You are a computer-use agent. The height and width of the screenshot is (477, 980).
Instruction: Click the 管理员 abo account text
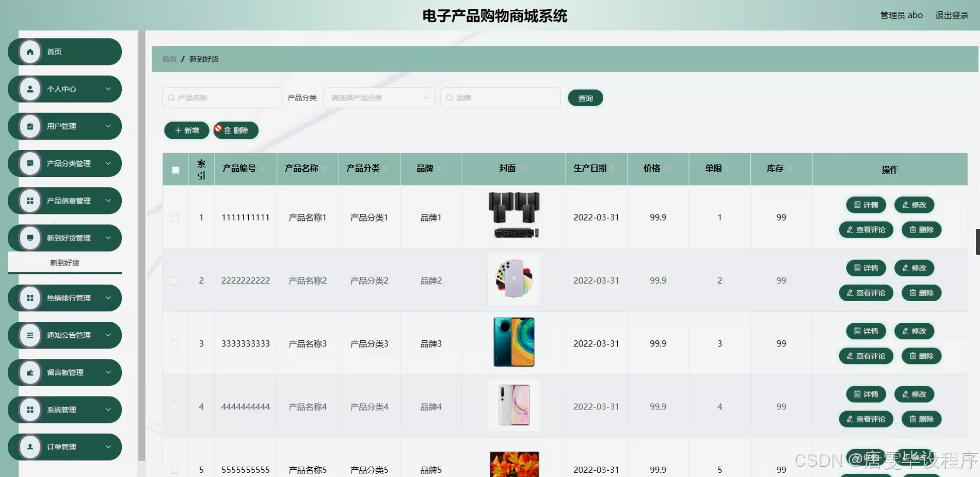901,15
